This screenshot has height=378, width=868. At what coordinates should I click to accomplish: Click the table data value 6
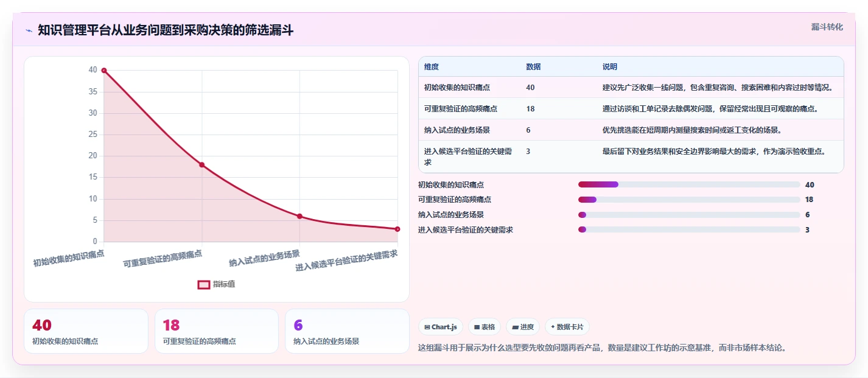pos(528,130)
